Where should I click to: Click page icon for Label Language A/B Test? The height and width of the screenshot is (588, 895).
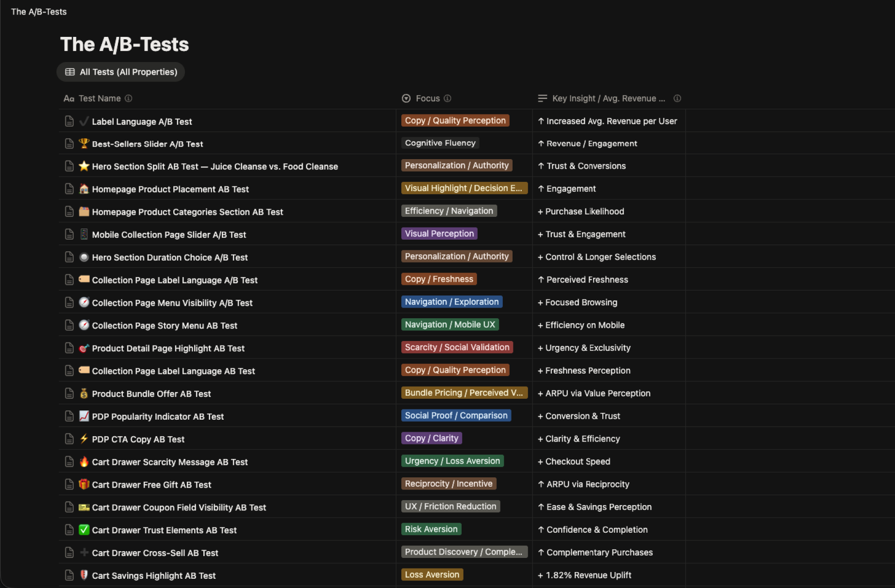point(69,121)
